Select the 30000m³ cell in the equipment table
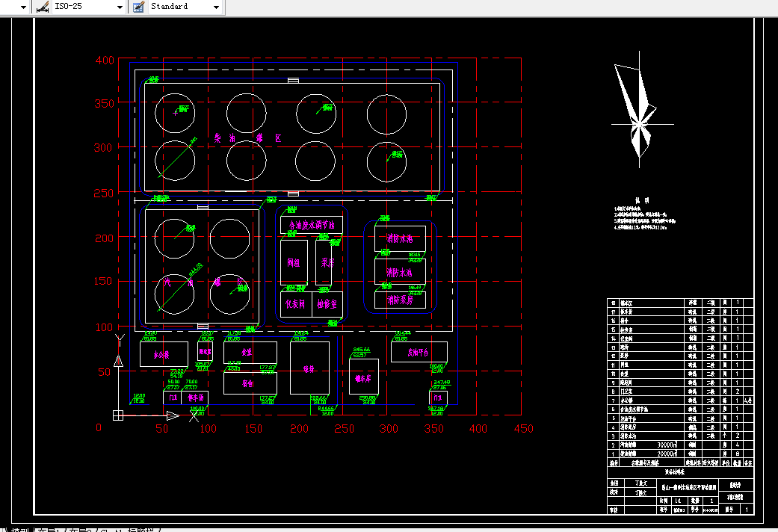778x532 pixels. coord(667,445)
